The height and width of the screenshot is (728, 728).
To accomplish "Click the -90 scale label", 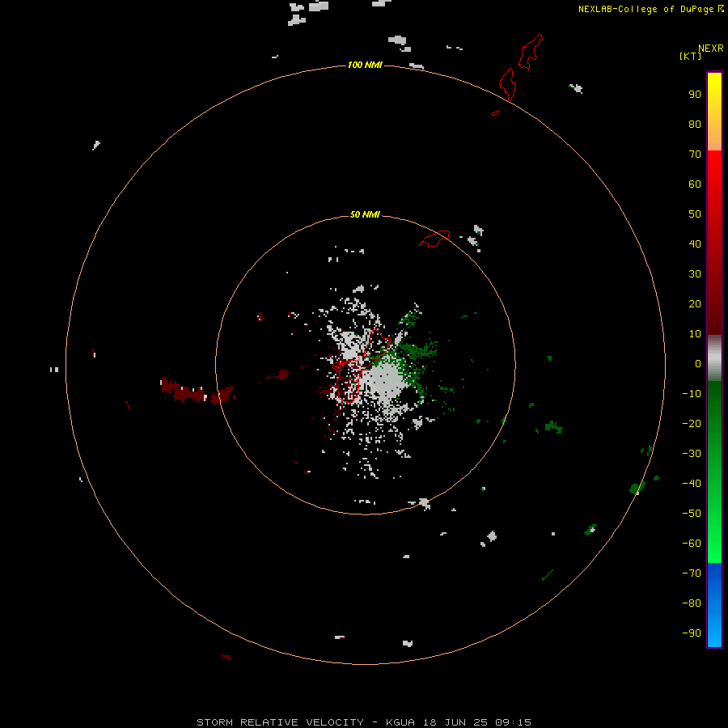I will (x=692, y=633).
